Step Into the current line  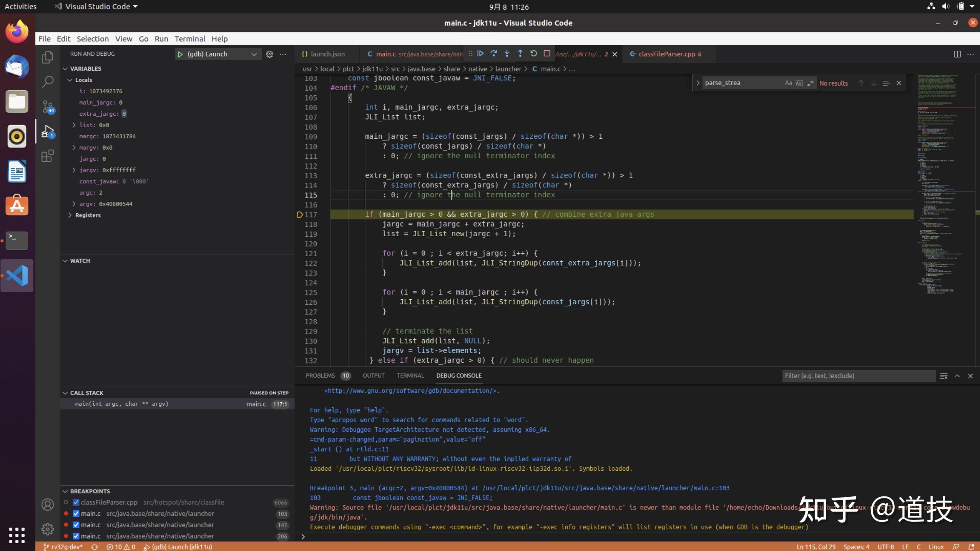507,54
